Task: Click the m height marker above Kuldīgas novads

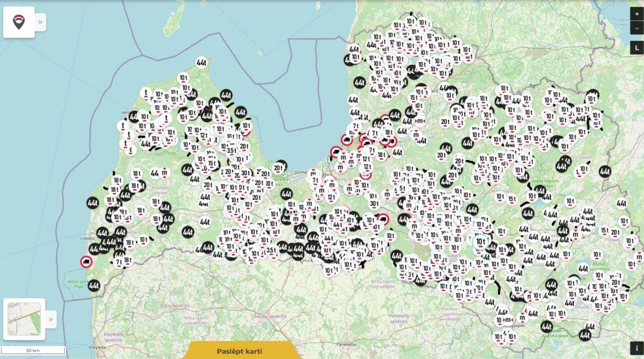Action: pyautogui.click(x=164, y=173)
